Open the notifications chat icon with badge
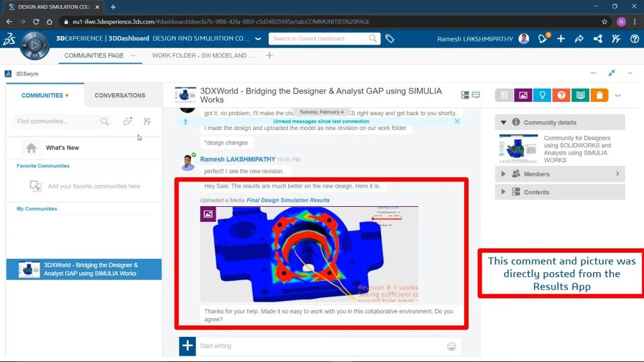 pyautogui.click(x=543, y=38)
